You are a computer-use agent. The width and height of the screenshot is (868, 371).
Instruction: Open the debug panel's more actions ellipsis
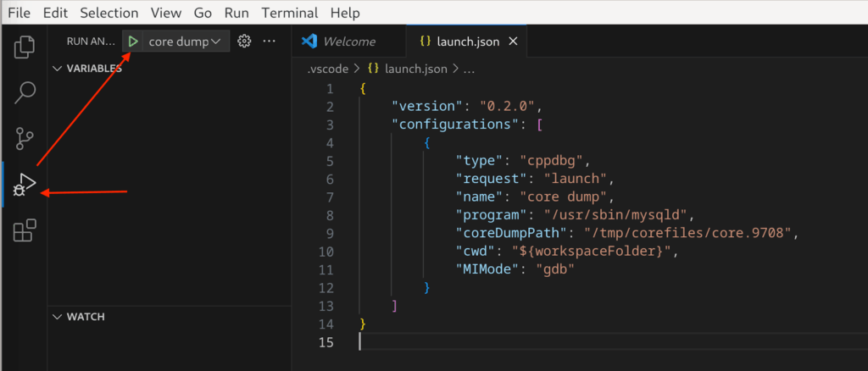[270, 41]
